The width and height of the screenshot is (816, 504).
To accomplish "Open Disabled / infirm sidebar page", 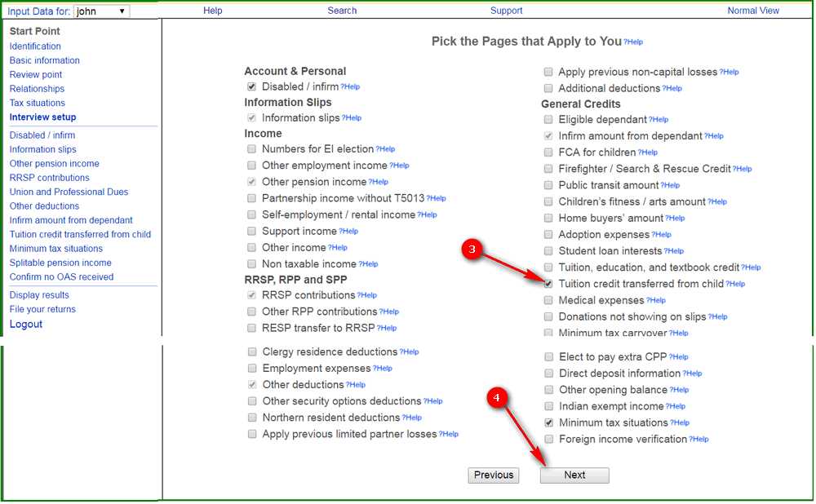I will 42,135.
